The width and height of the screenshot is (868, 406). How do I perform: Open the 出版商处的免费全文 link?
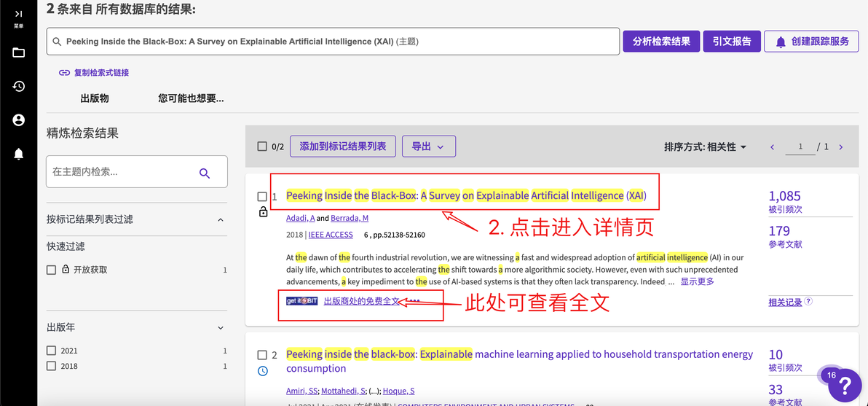pyautogui.click(x=361, y=301)
